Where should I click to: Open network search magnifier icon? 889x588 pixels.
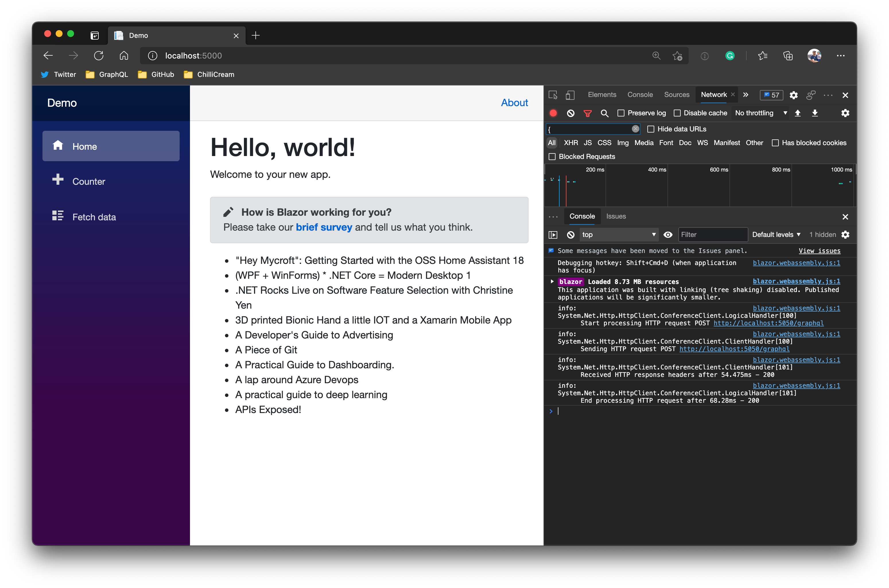(604, 113)
